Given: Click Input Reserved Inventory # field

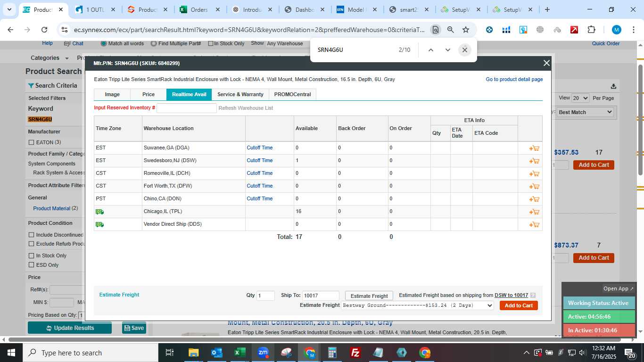Looking at the screenshot, I should click(187, 108).
